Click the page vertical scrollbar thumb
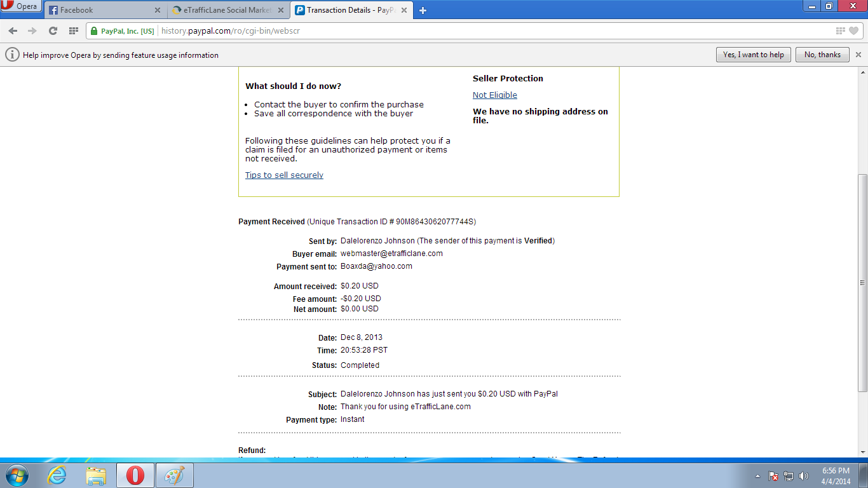 (x=862, y=282)
